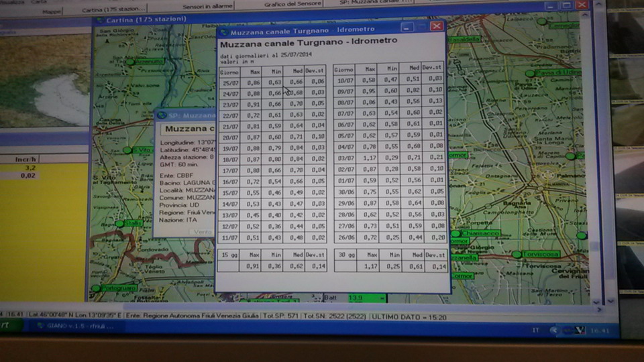Select the Torviscosa station green marker
This screenshot has width=644, height=362.
(517, 255)
